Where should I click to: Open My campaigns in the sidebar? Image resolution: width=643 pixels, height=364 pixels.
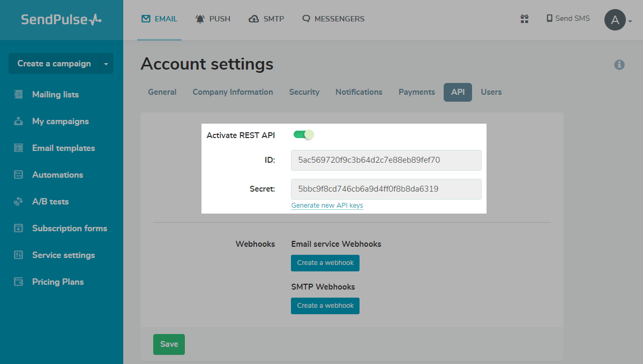coord(62,121)
